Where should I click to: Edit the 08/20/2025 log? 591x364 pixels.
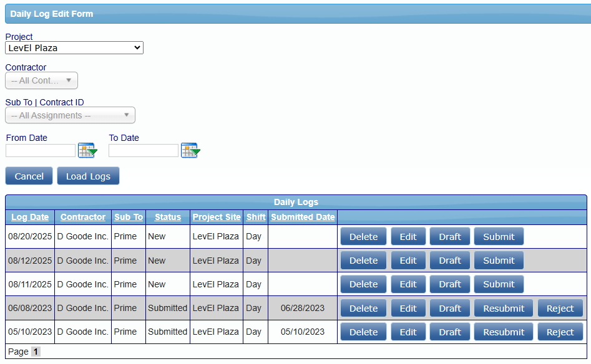(x=408, y=236)
